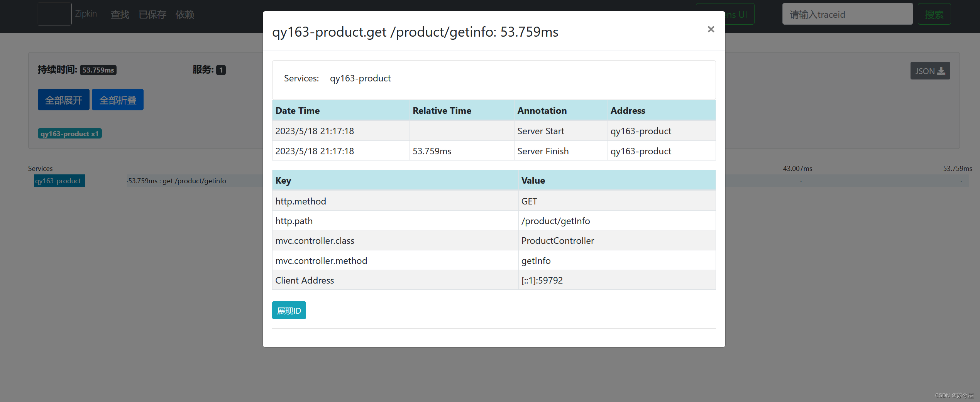Select the Server Start annotation cell
This screenshot has width=980, height=402.
click(x=560, y=131)
